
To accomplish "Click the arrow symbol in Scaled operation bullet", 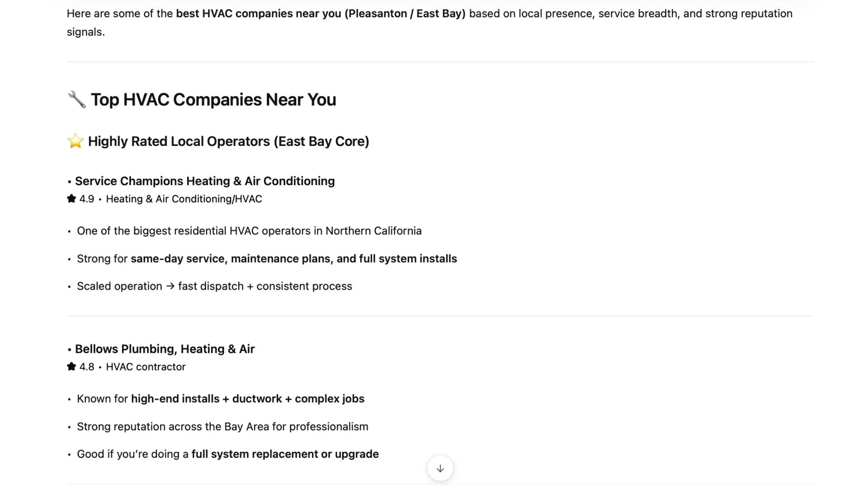I will click(x=169, y=286).
